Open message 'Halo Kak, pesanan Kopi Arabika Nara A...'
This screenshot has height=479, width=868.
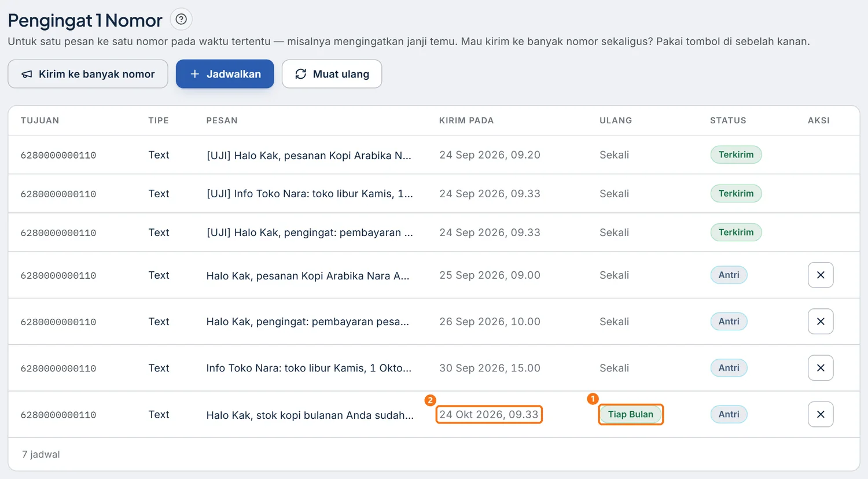[x=308, y=276]
